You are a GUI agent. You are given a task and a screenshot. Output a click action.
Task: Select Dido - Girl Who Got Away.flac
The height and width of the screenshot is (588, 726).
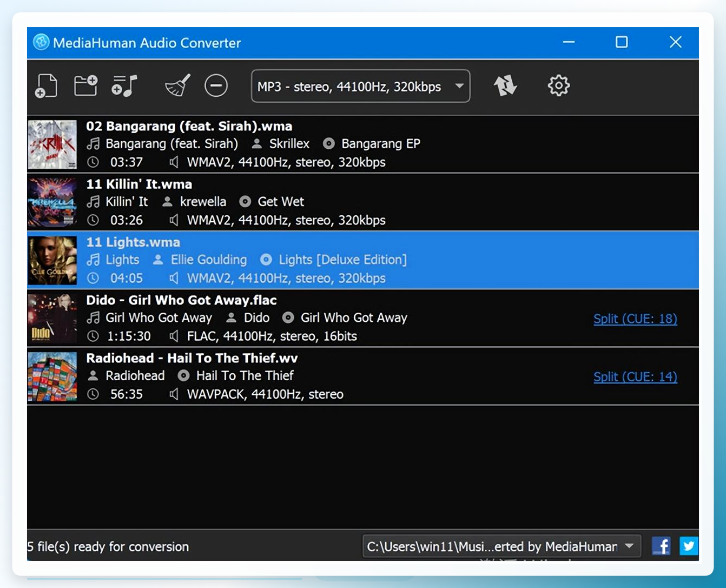point(362,318)
